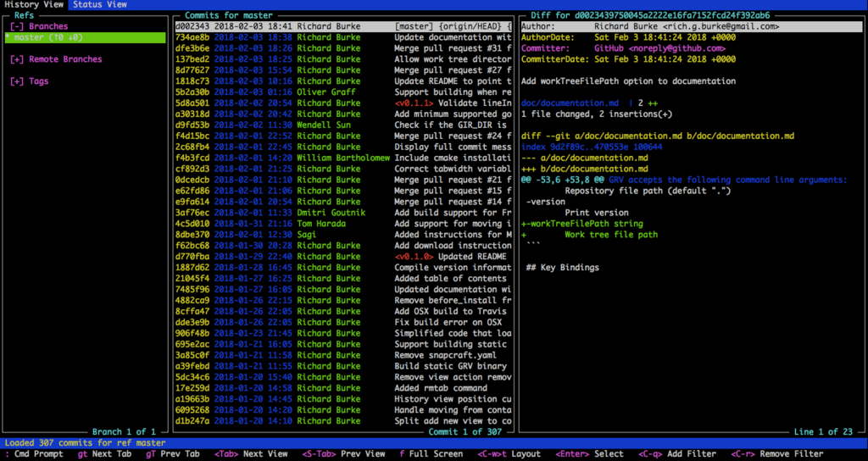The image size is (868, 461).
Task: Select commit d770fba tagged v0.1.0
Action: (x=344, y=257)
